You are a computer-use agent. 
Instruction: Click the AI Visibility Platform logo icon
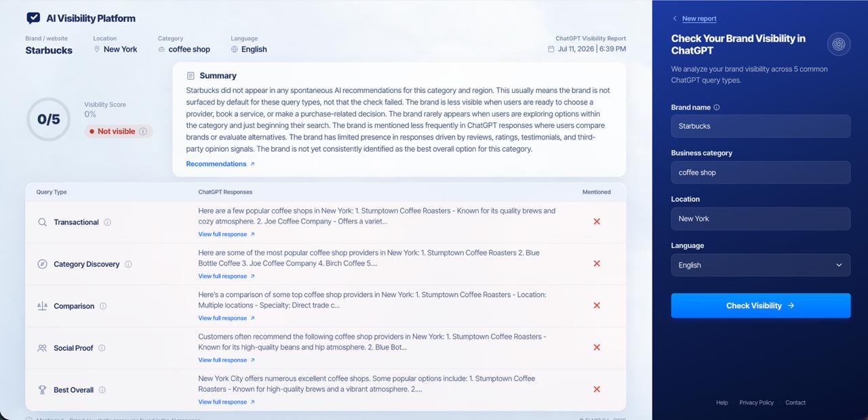[x=33, y=18]
